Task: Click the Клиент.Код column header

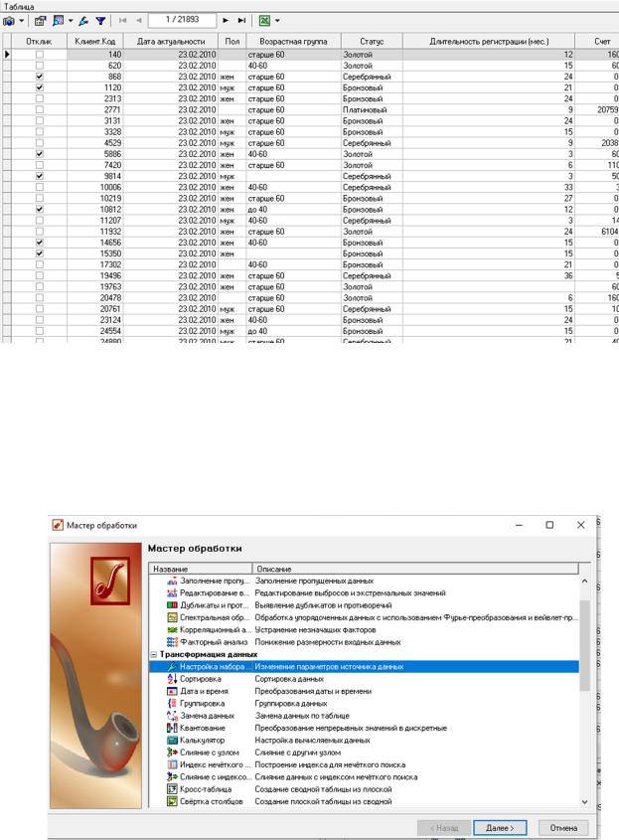Action: point(94,41)
